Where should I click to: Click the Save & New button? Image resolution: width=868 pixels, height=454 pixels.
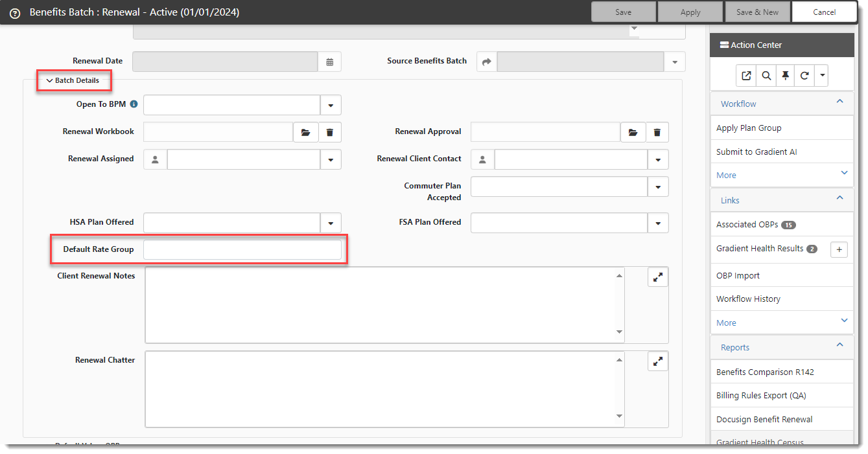757,12
